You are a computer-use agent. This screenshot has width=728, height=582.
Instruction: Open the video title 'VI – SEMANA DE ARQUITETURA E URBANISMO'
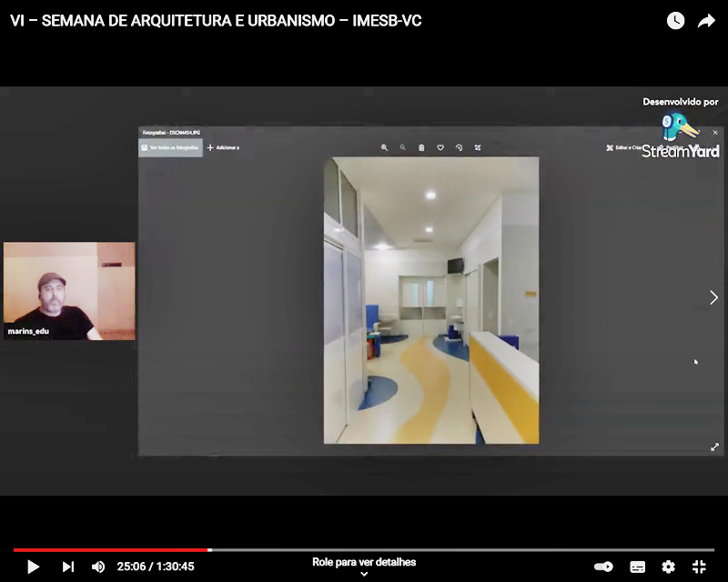click(216, 21)
